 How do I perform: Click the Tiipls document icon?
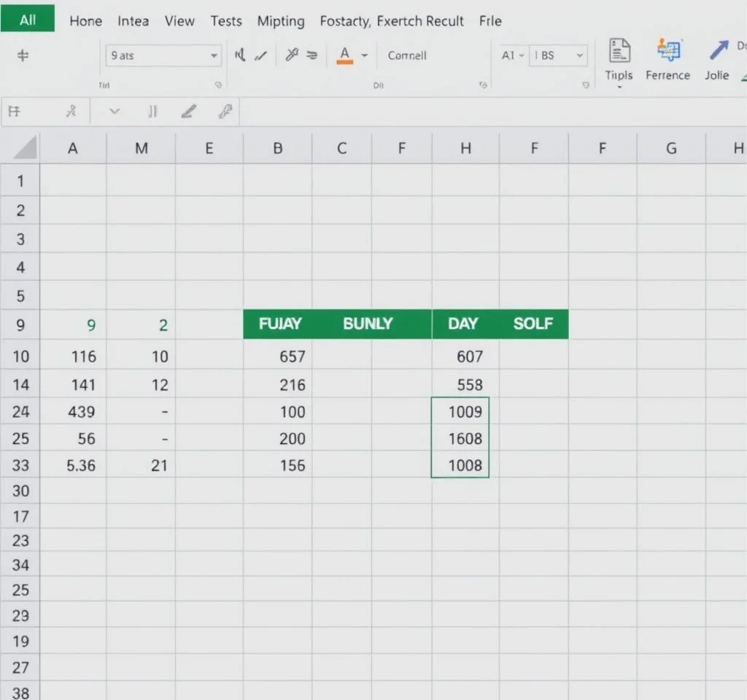point(619,51)
